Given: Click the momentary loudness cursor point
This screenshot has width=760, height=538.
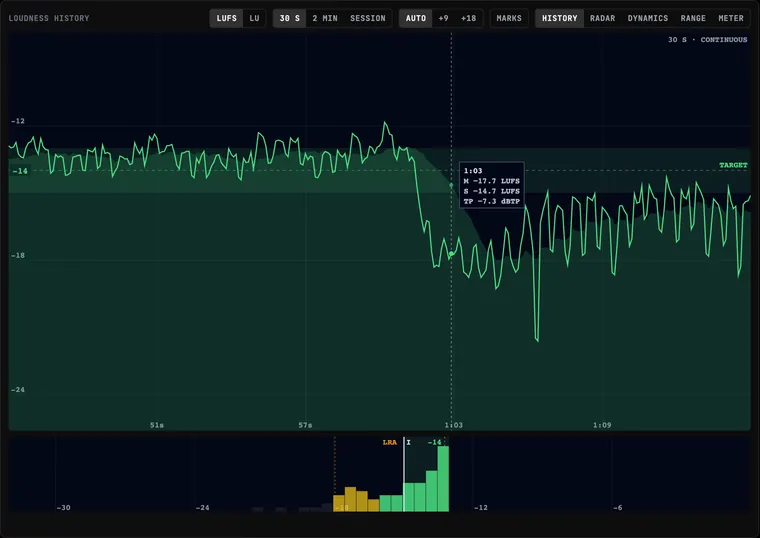Looking at the screenshot, I should click(x=451, y=253).
